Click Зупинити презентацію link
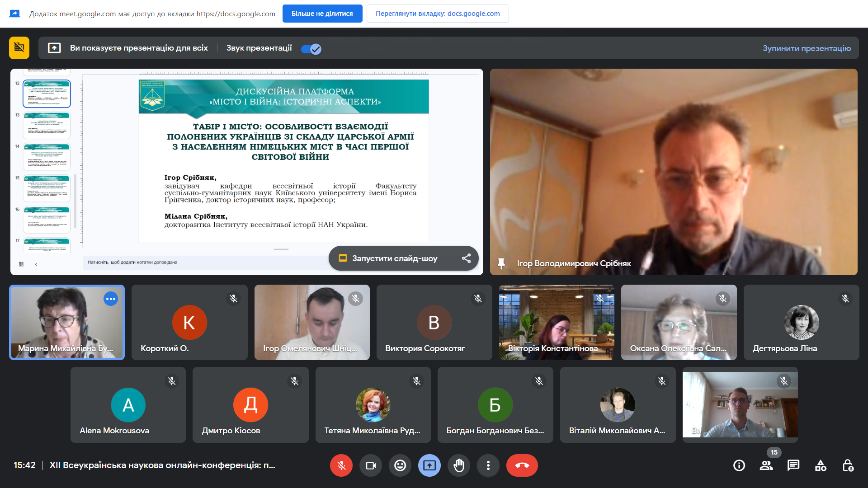 coord(807,48)
